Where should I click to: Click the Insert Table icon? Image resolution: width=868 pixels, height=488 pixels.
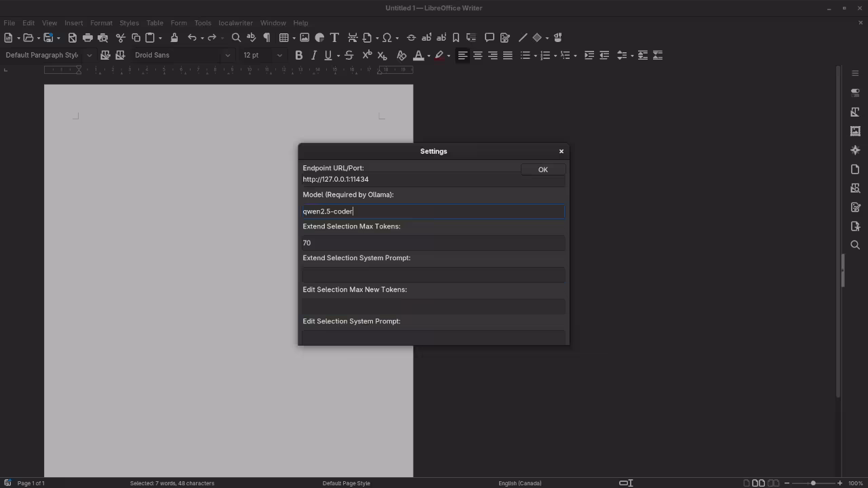pos(283,37)
